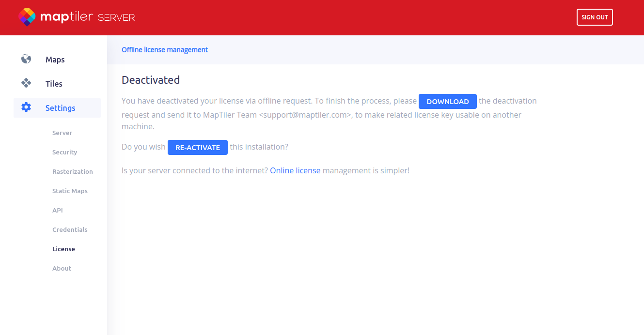This screenshot has width=644, height=335.
Task: Navigate to Static Maps settings
Action: pyautogui.click(x=70, y=191)
